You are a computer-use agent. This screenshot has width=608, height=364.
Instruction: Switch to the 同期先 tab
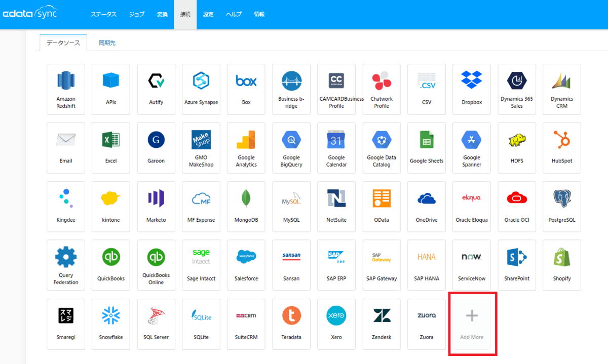coord(107,43)
